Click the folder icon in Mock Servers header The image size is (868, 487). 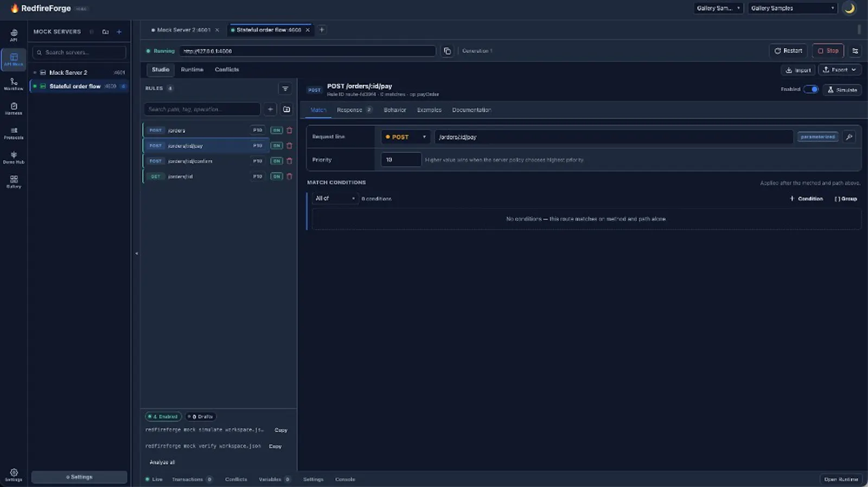pos(105,31)
